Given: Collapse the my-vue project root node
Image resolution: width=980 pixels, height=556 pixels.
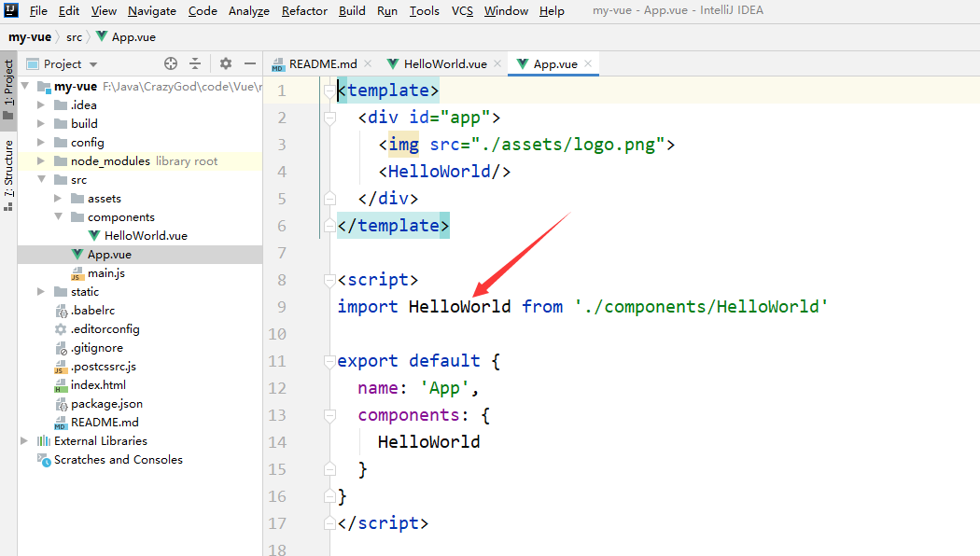Looking at the screenshot, I should pyautogui.click(x=25, y=86).
